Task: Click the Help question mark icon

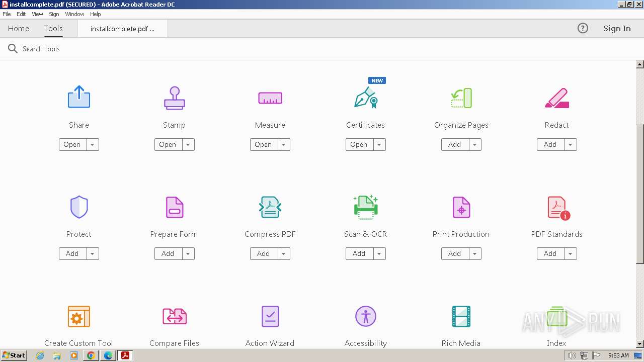Action: tap(583, 28)
